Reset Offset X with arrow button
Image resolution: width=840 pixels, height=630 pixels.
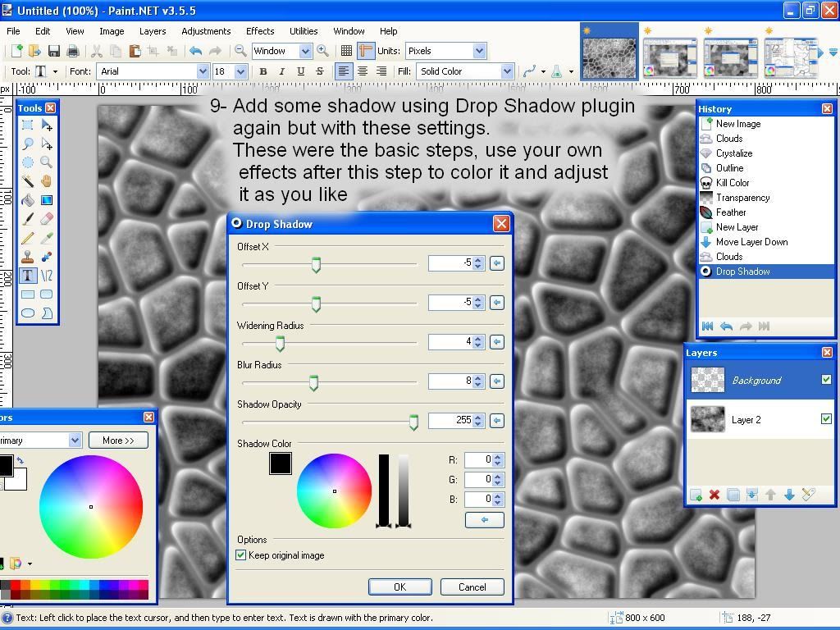coord(496,263)
